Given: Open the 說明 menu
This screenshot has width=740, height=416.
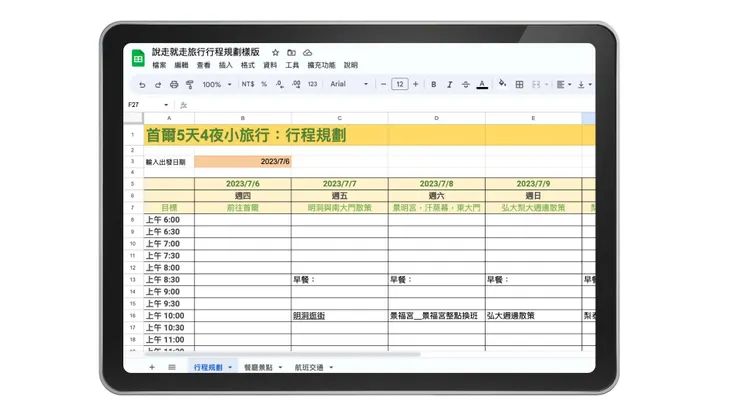Looking at the screenshot, I should (x=351, y=65).
